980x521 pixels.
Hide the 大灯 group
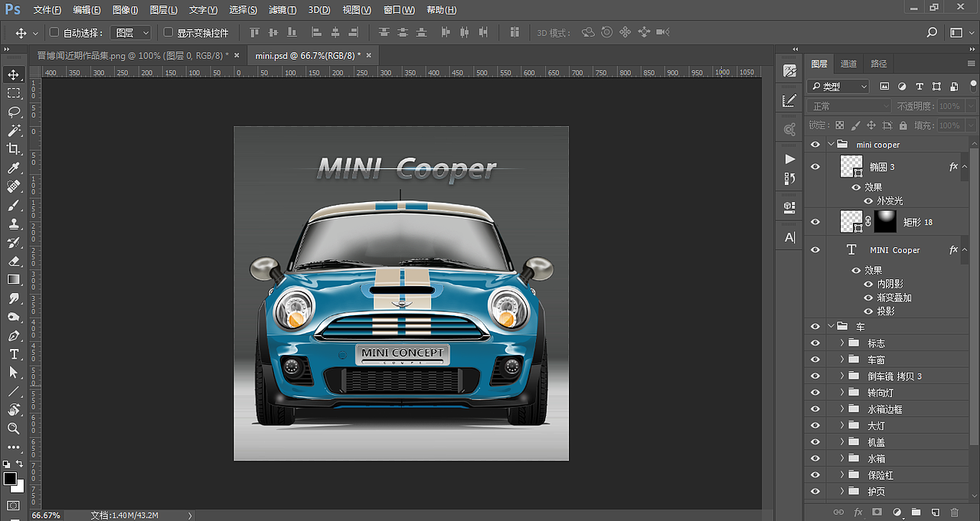pyautogui.click(x=815, y=425)
